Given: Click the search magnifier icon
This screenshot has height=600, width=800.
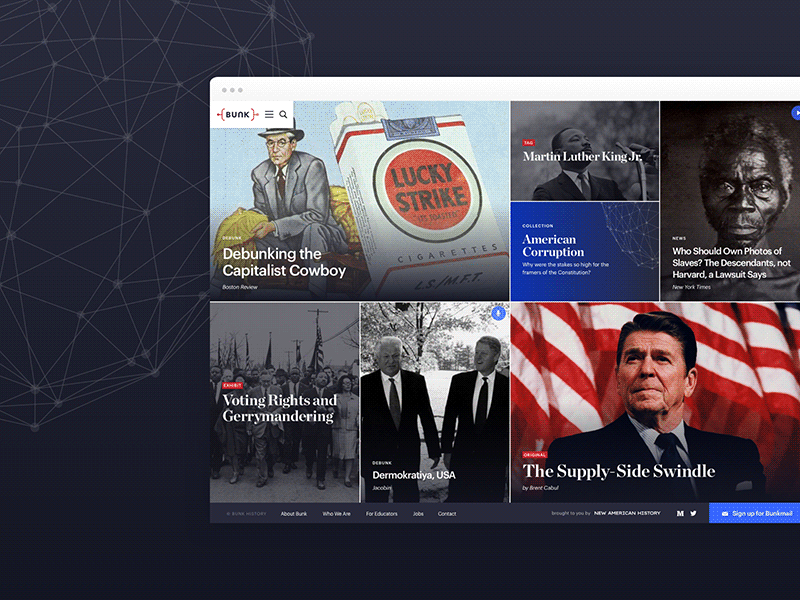Looking at the screenshot, I should click(283, 114).
